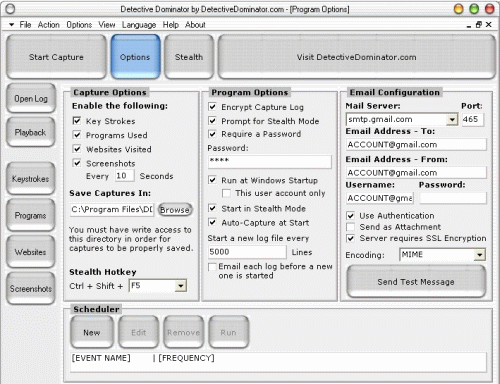Toggle Websites Visited checkbox
500x384 pixels.
(x=77, y=149)
